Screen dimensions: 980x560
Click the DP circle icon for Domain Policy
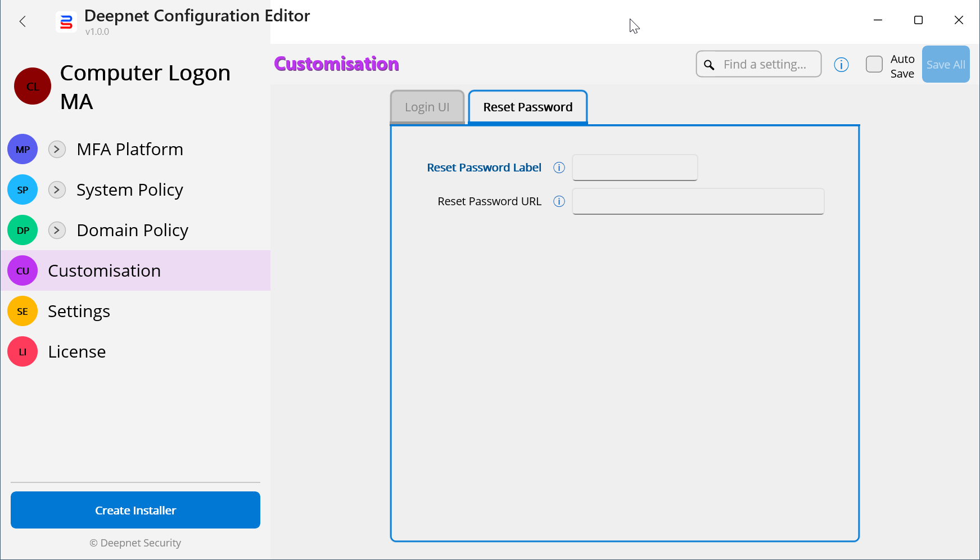point(22,231)
